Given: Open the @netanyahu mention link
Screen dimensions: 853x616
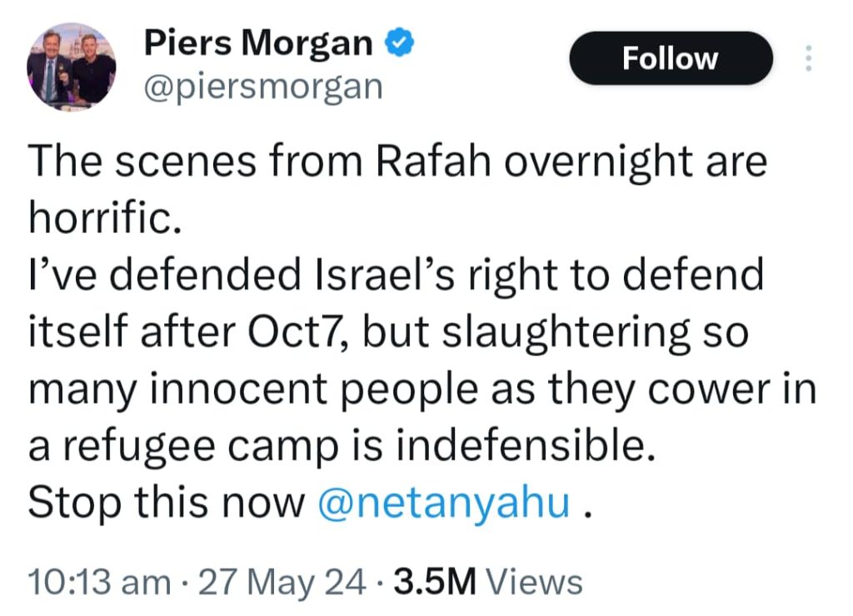Looking at the screenshot, I should pyautogui.click(x=445, y=503).
